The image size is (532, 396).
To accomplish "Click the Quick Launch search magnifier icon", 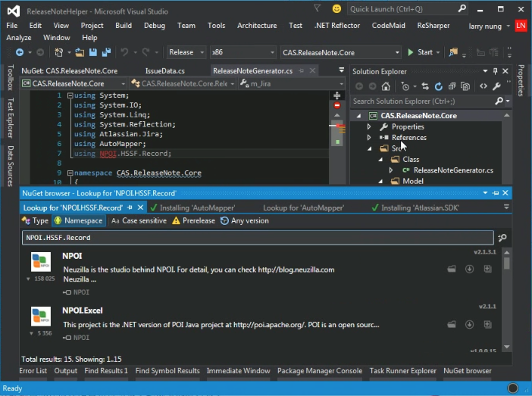I will coord(462,9).
